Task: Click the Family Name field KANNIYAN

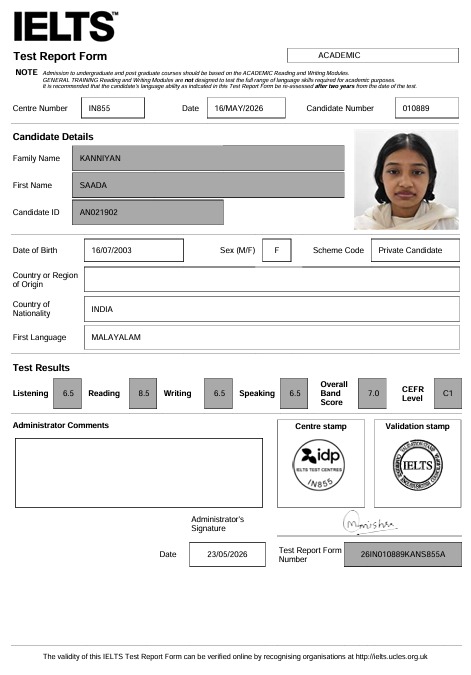Action: (x=208, y=158)
